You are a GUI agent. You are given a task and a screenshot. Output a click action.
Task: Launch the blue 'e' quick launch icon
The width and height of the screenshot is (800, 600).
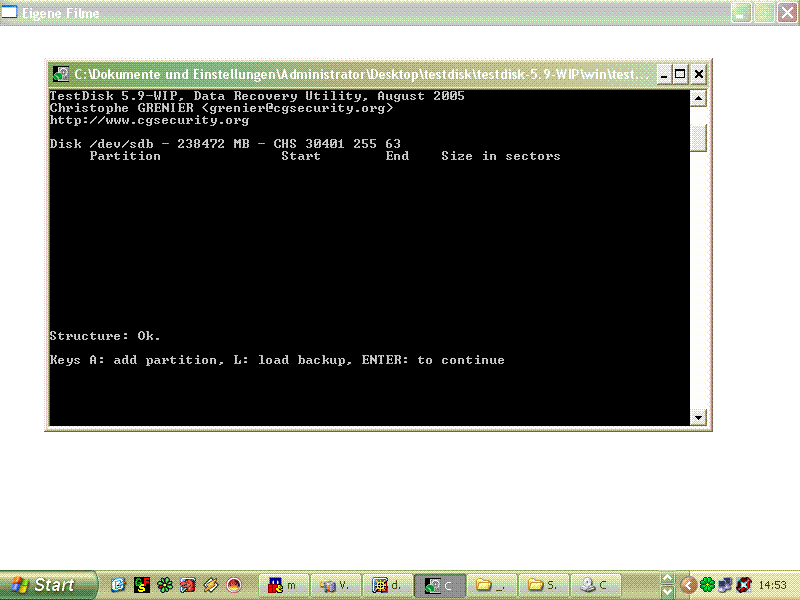click(118, 585)
